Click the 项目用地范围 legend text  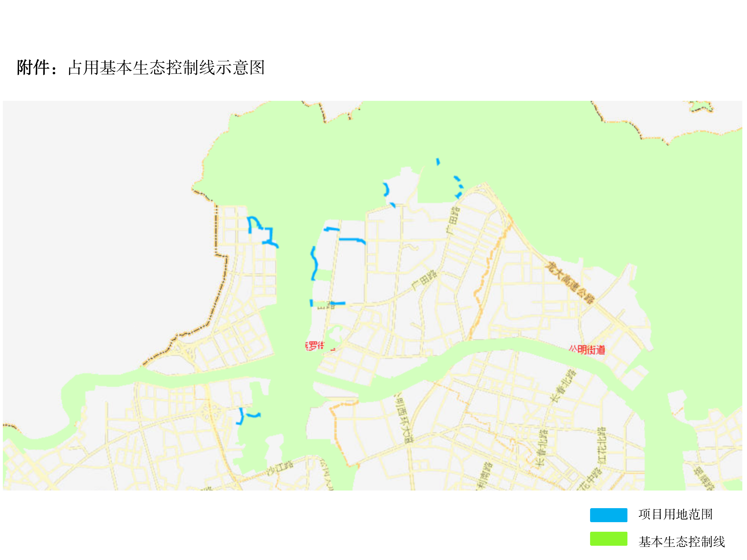(675, 514)
